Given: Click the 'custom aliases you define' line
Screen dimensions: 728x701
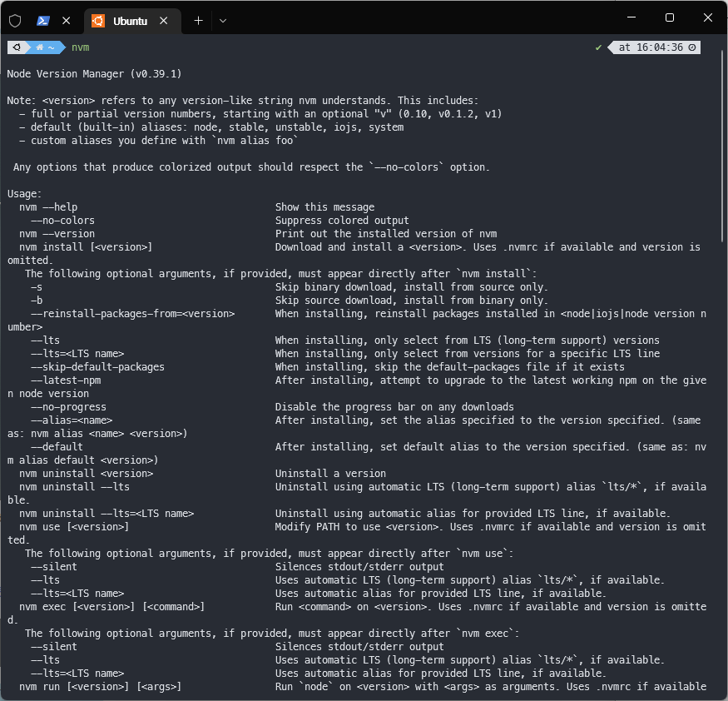Looking at the screenshot, I should 158,141.
